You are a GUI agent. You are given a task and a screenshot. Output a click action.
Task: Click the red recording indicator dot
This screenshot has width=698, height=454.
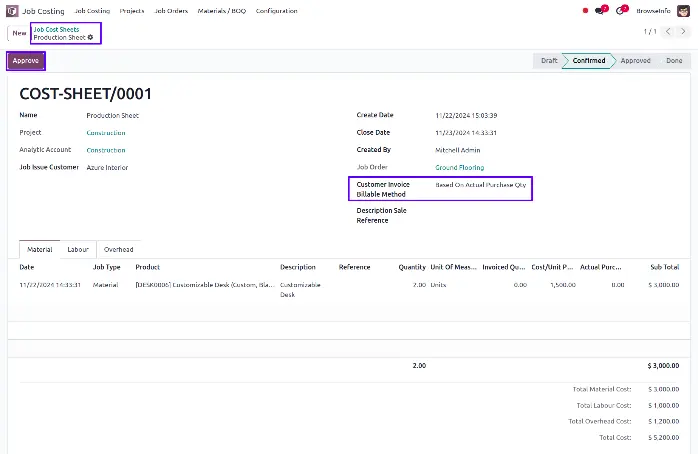(585, 11)
